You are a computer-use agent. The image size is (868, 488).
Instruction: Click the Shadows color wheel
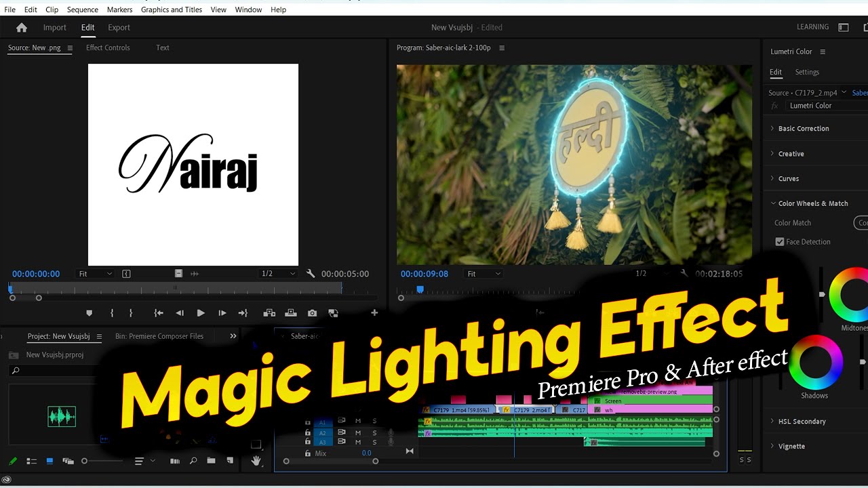point(814,362)
